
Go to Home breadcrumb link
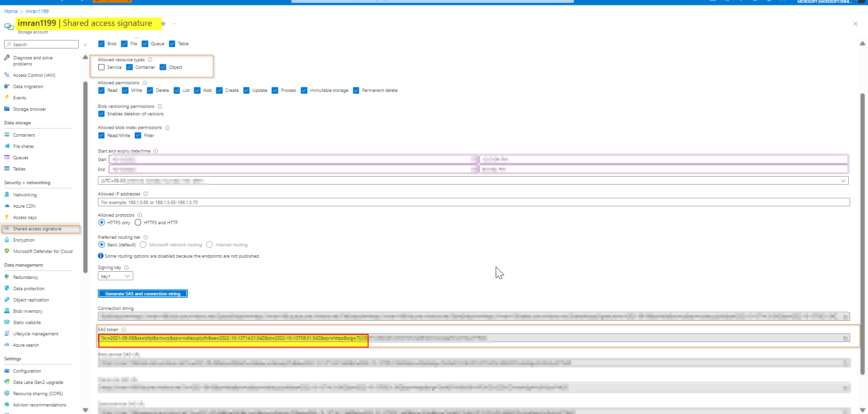pos(11,11)
